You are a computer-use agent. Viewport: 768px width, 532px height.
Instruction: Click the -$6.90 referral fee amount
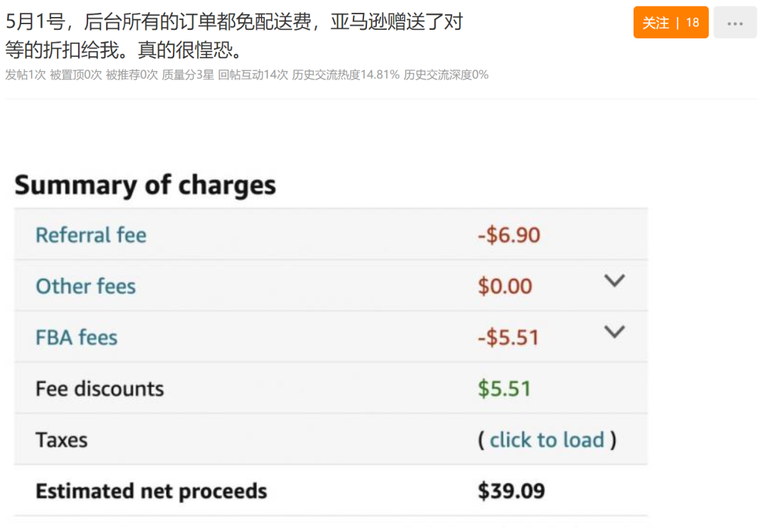(509, 235)
